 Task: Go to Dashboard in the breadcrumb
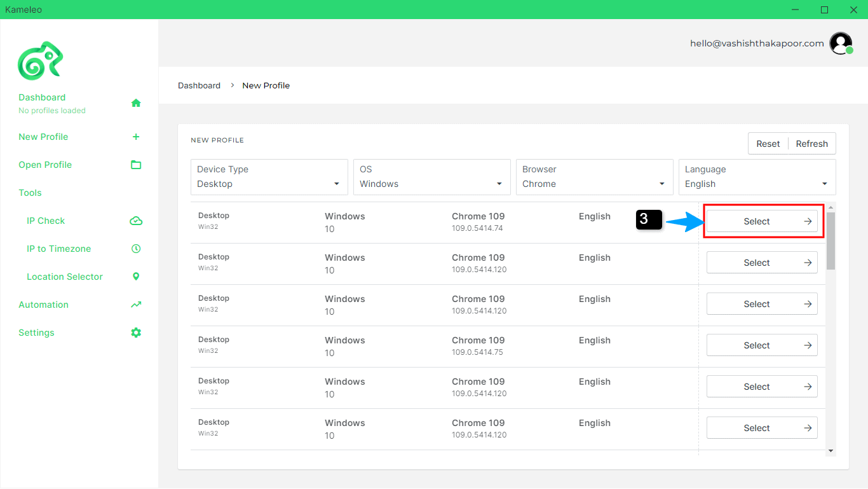199,85
